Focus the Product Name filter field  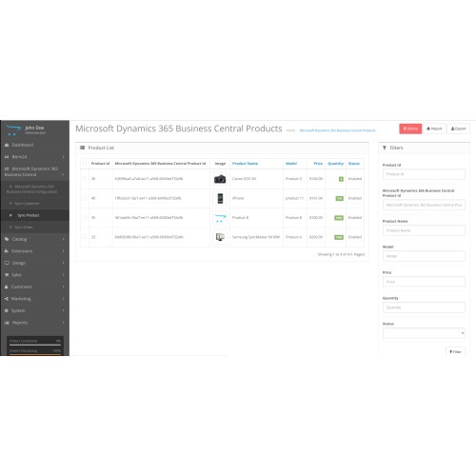424,230
